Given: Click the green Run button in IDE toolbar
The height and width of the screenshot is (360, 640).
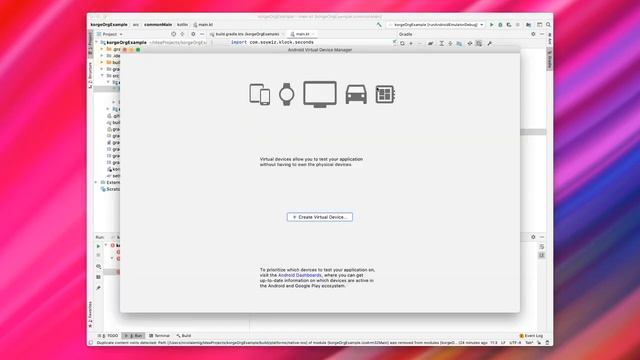Looking at the screenshot, I should [x=491, y=25].
